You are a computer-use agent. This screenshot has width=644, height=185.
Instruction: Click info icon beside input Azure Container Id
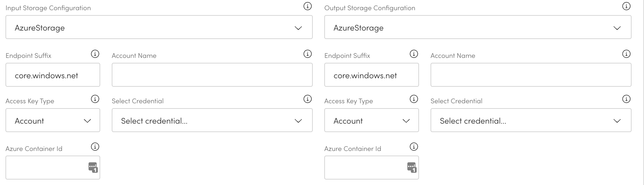coord(95,147)
